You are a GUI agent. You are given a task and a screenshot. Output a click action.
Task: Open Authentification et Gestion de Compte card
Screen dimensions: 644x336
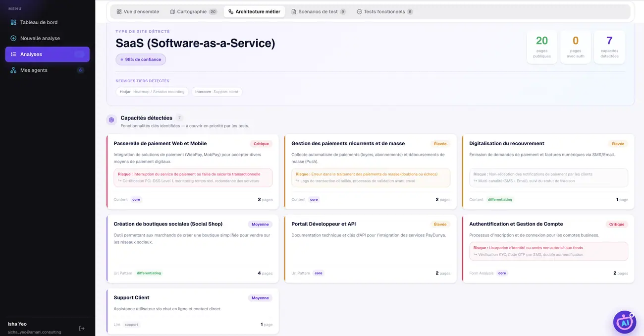(x=548, y=249)
